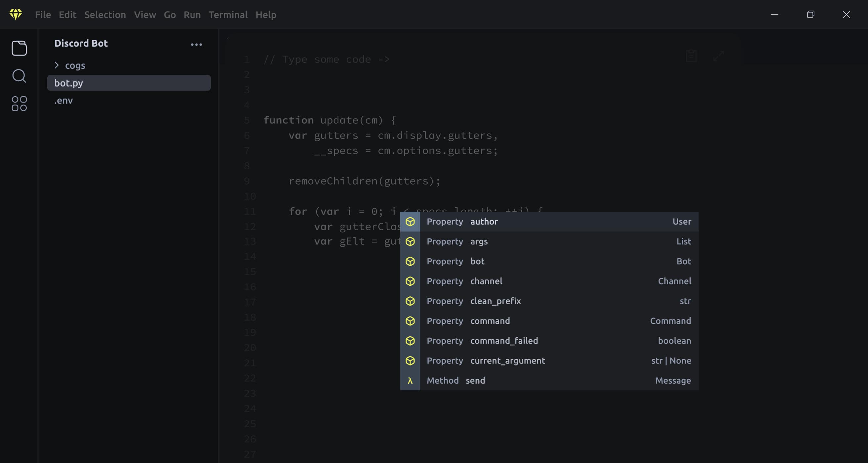The image size is (868, 463).
Task: Click the faint clipboard copy icon
Action: click(x=691, y=56)
